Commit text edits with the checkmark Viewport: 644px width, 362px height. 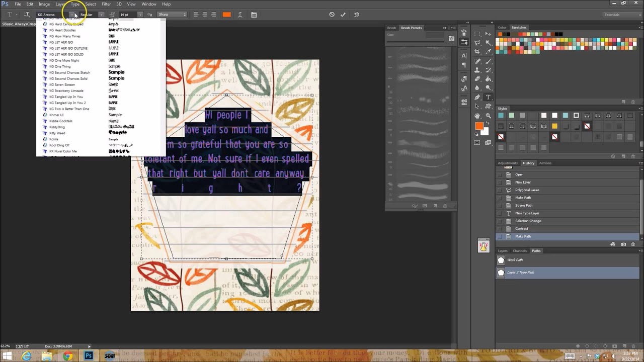click(343, 15)
